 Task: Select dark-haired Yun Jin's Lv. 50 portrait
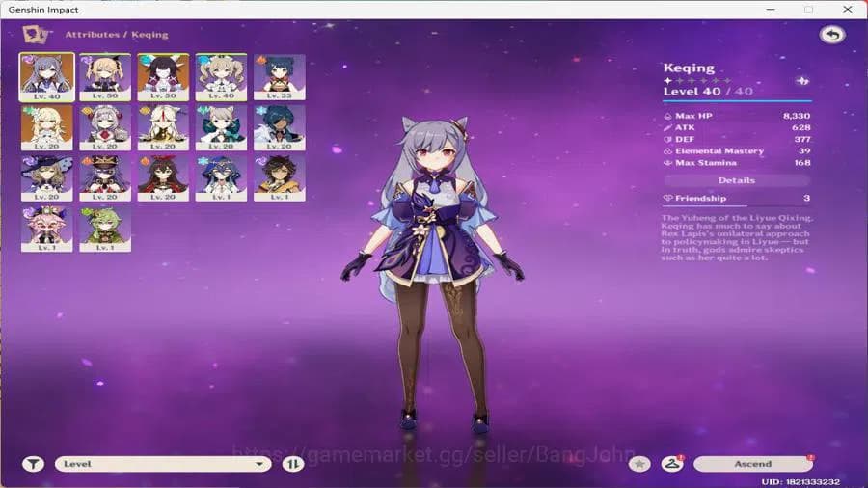(x=163, y=77)
